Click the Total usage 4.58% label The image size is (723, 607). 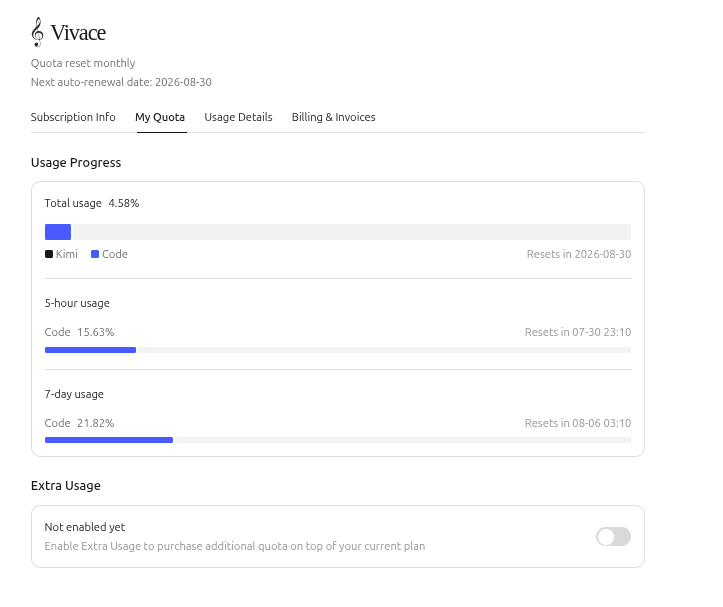pyautogui.click(x=92, y=203)
